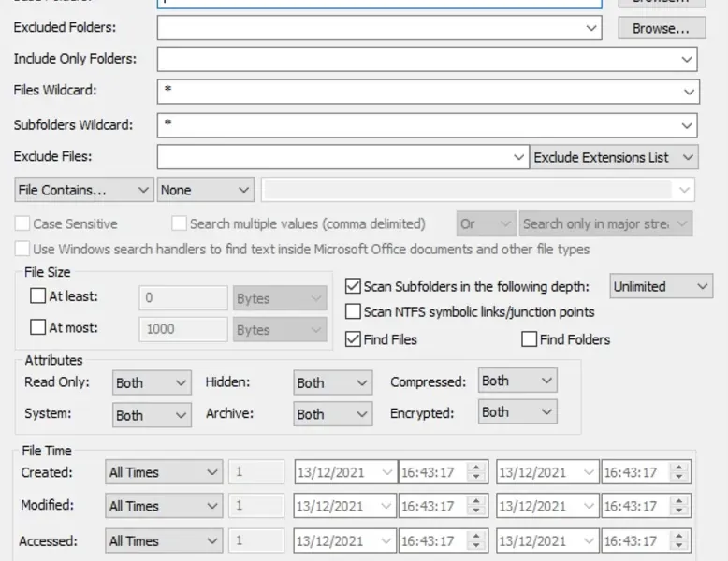This screenshot has height=561, width=728.
Task: Open the None search type dropdown
Action: 206,190
